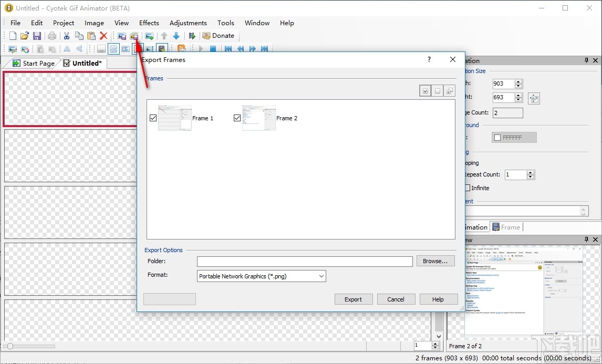The image size is (602, 364).
Task: Click the Stop playback icon
Action: [212, 48]
